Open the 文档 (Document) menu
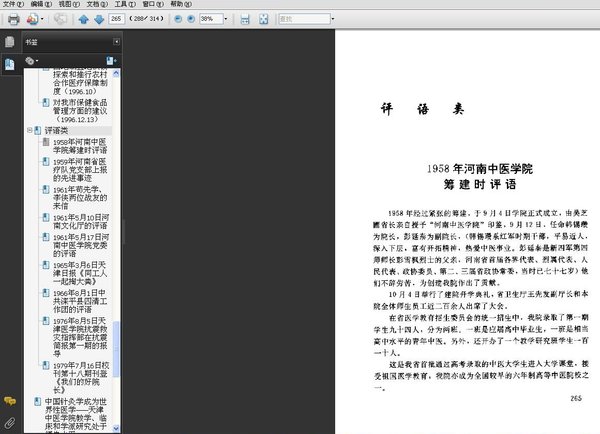The width and height of the screenshot is (600, 434). [x=97, y=4]
